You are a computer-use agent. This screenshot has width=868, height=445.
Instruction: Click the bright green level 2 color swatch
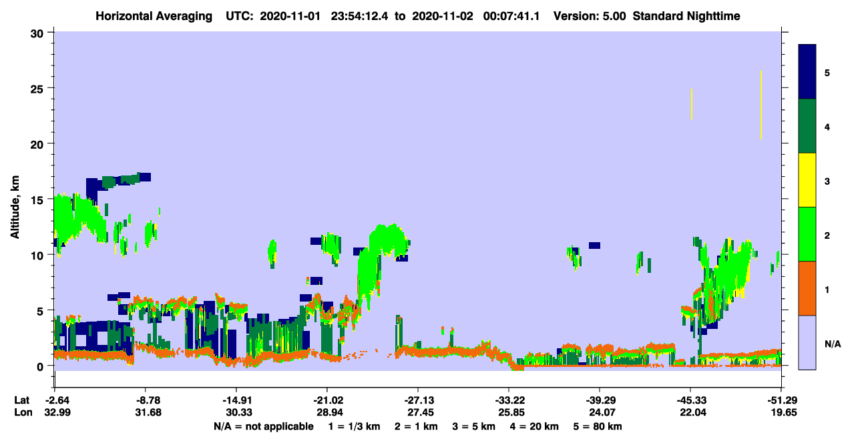pyautogui.click(x=807, y=234)
